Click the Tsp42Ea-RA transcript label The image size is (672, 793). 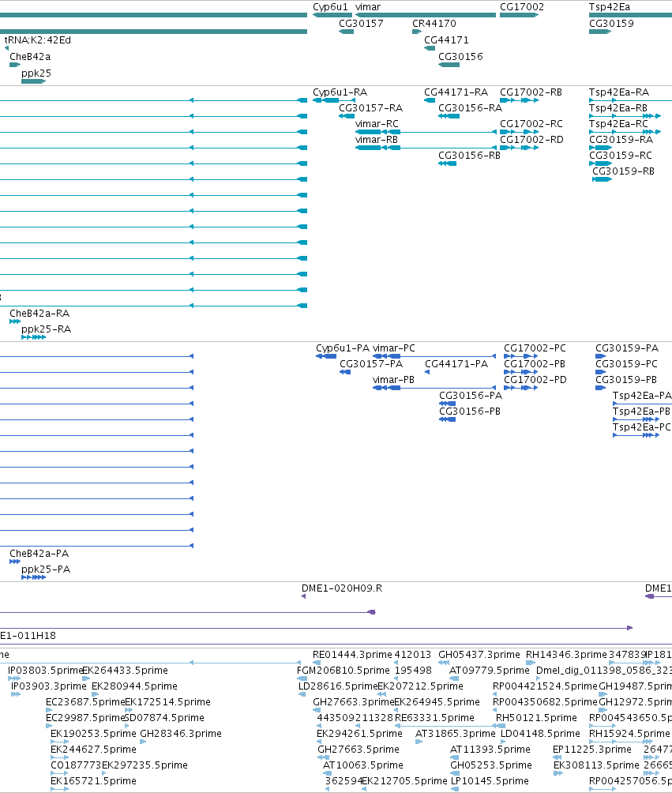[x=619, y=92]
